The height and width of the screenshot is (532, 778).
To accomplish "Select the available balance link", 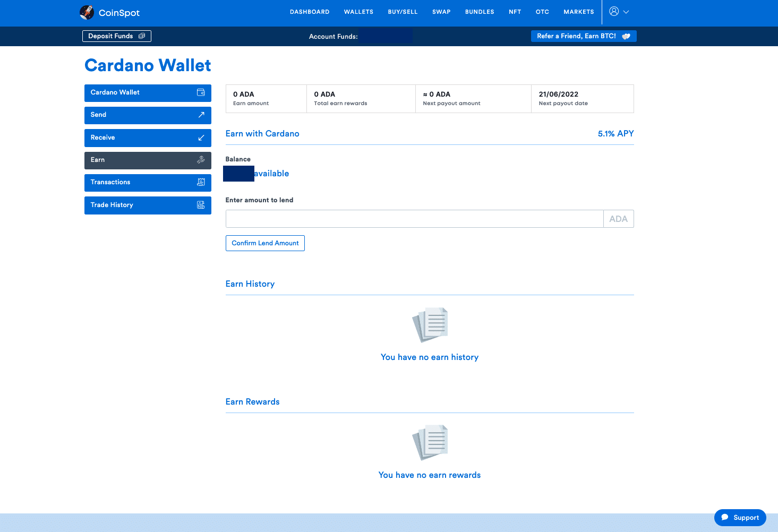I will coord(271,174).
